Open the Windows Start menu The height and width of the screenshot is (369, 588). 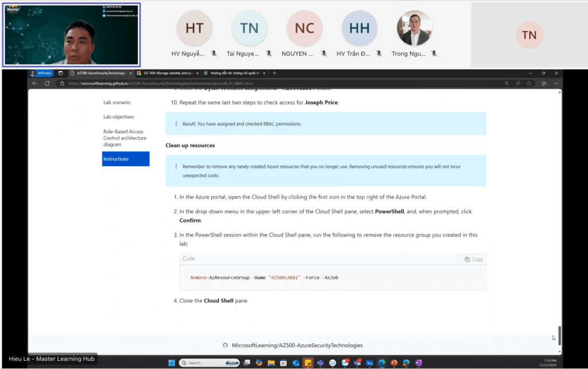click(172, 363)
